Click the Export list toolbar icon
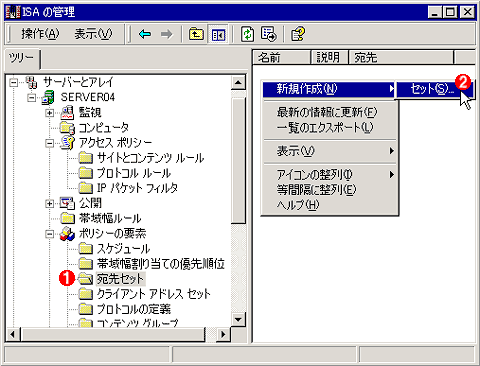The width and height of the screenshot is (480, 366). click(x=268, y=34)
